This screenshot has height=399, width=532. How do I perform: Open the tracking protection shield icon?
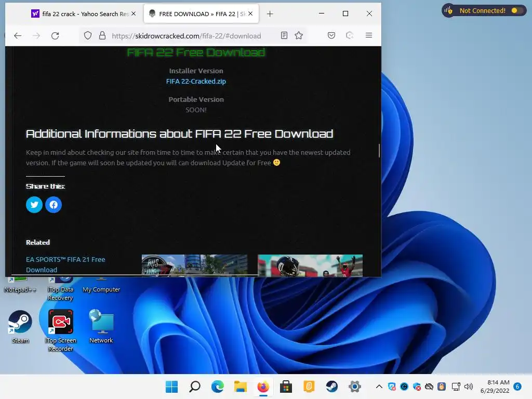tap(88, 36)
